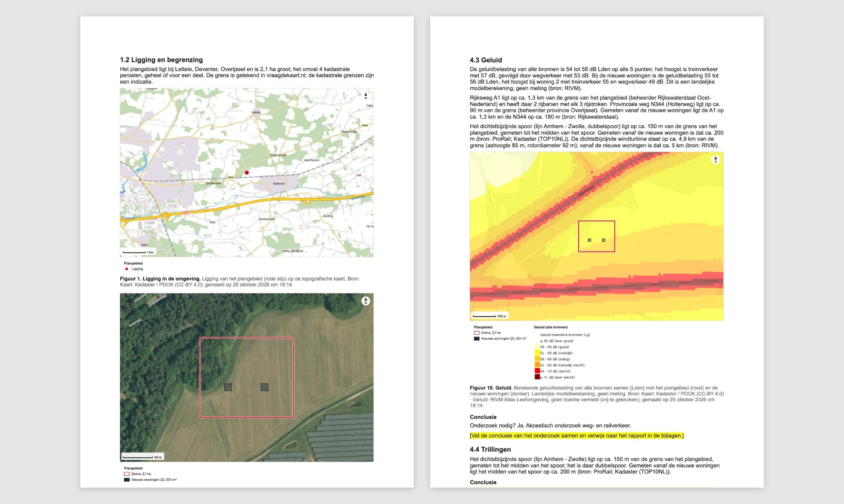Click 'Nieuwe woningen (2)' swatch in the noise map legend
Viewport: 844px width, 504px height.
477,339
